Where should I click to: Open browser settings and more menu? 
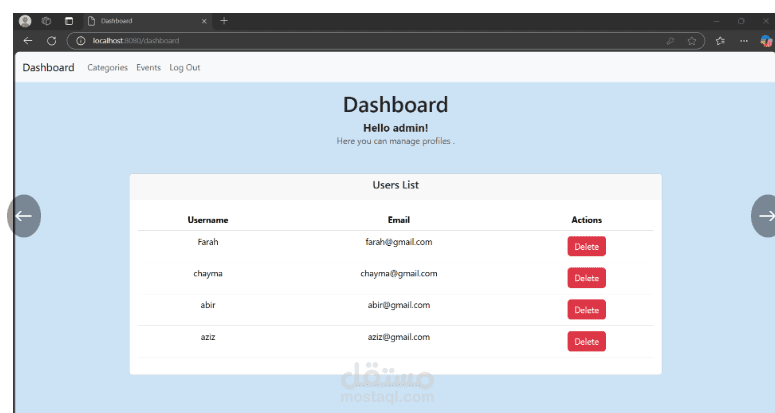click(744, 41)
